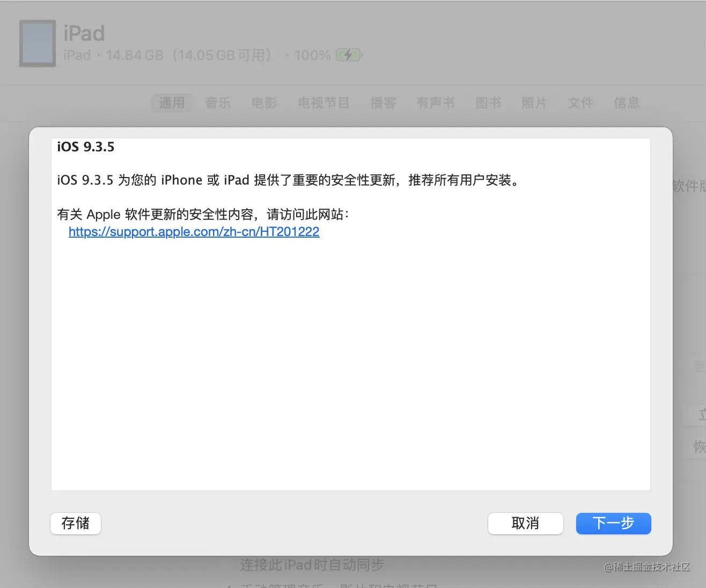Click the iOS 9.3.5 heading text
This screenshot has height=588, width=706.
point(86,147)
